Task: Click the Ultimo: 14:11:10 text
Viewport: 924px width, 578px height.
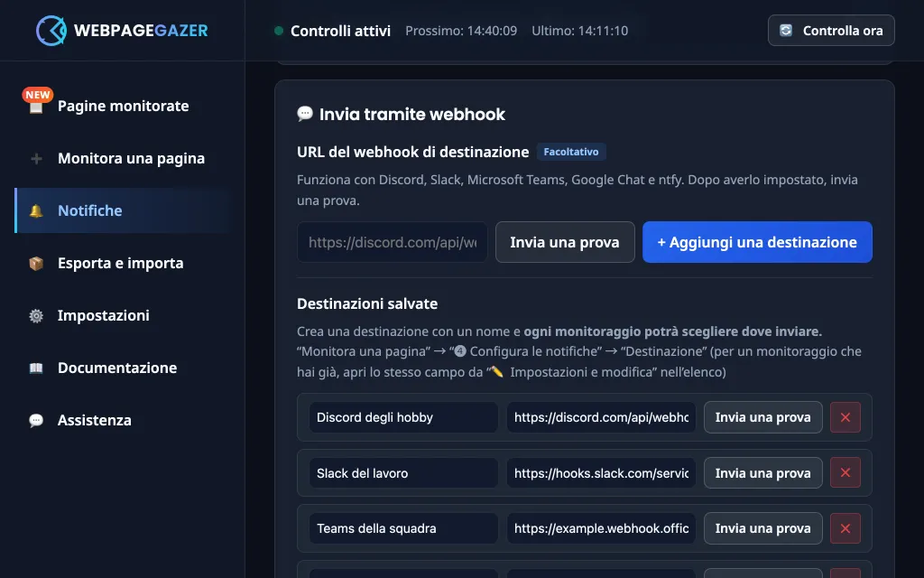Action: [x=580, y=31]
